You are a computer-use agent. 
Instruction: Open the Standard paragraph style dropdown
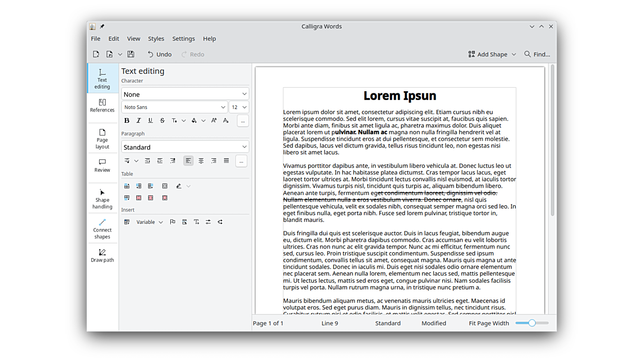(x=185, y=147)
